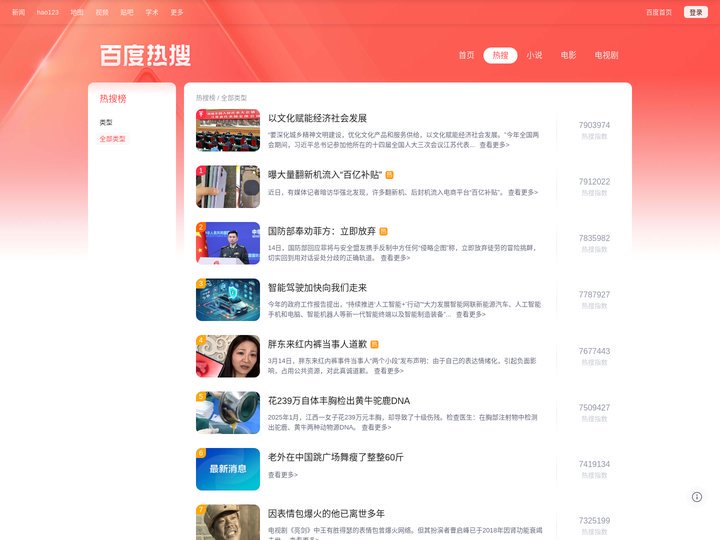Open headline 以文化赋能经济社会发展
Viewport: 720px width, 540px height.
pos(317,118)
